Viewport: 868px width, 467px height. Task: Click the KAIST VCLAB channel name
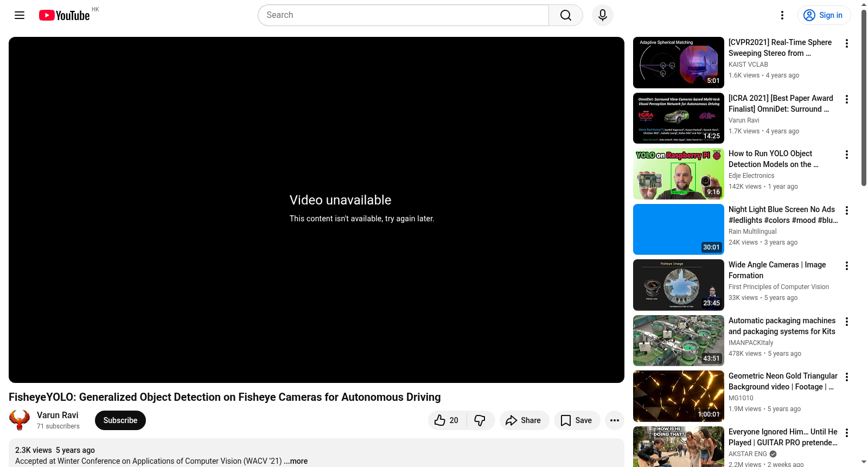click(748, 65)
